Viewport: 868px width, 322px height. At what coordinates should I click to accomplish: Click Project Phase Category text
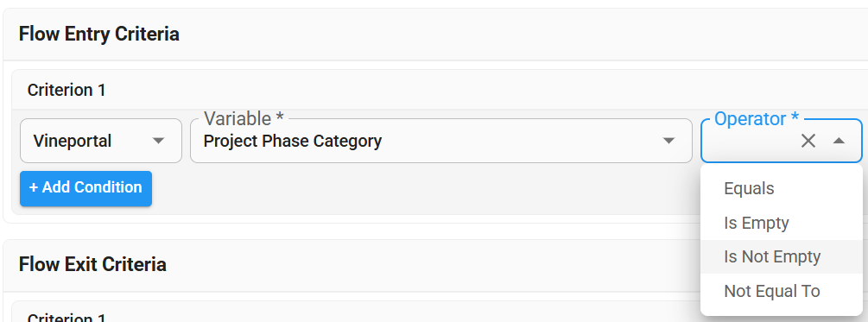coord(293,141)
